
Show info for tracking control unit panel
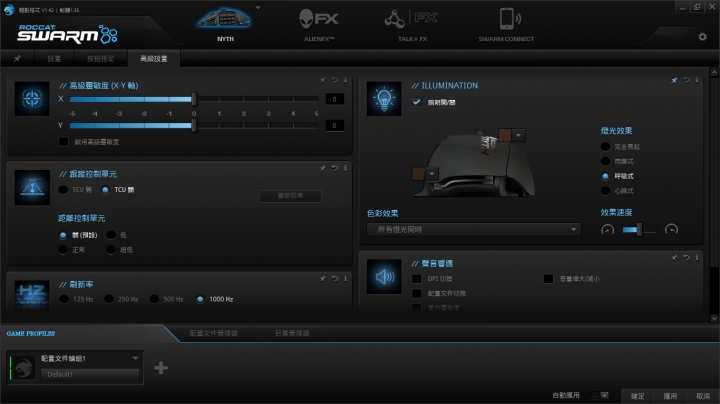coord(345,168)
